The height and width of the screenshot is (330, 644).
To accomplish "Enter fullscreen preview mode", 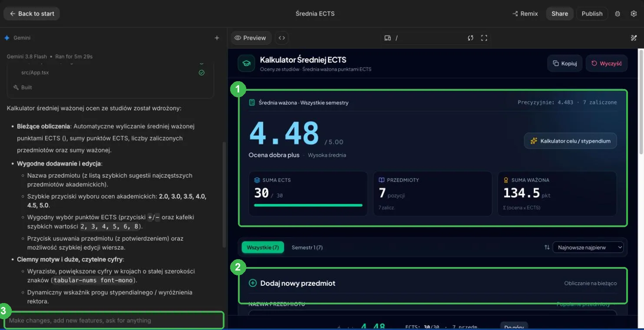I will tap(484, 38).
